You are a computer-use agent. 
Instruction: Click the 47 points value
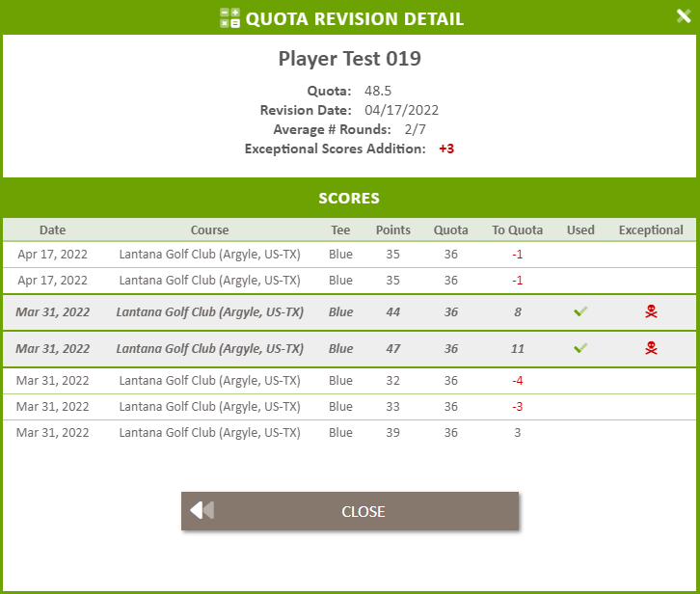pos(392,348)
